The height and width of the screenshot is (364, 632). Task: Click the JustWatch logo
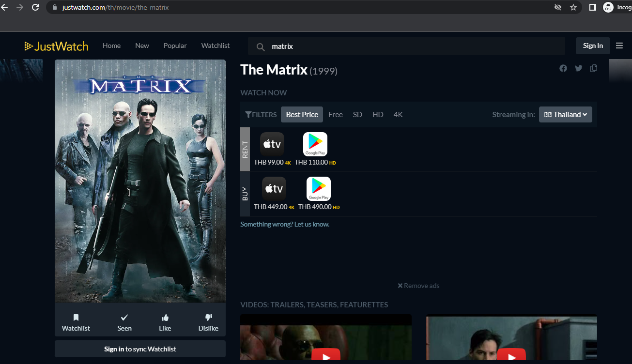pyautogui.click(x=57, y=46)
